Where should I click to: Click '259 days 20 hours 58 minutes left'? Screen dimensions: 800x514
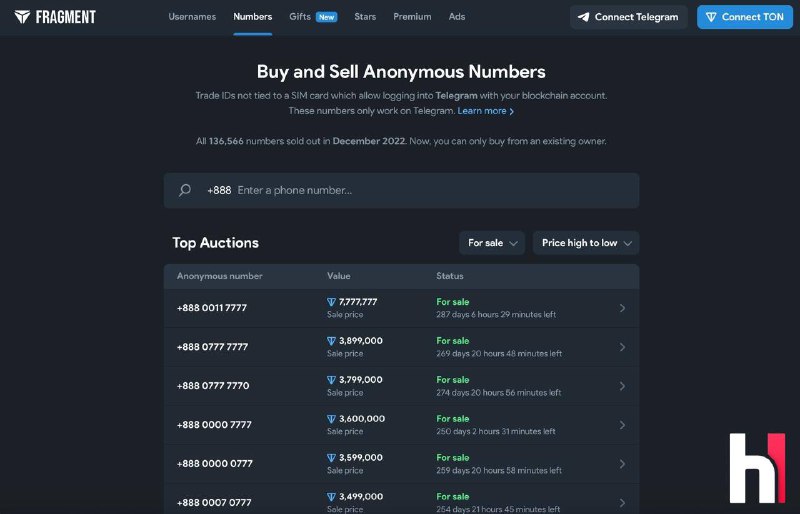(x=499, y=471)
